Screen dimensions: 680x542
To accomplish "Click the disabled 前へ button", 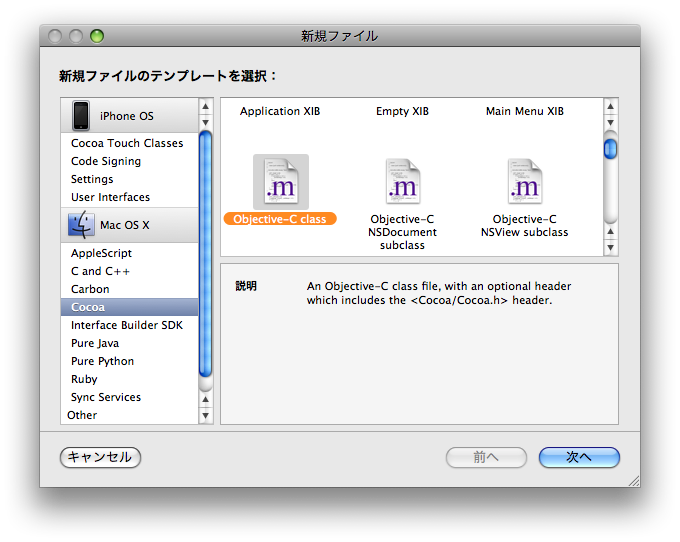I will 486,457.
